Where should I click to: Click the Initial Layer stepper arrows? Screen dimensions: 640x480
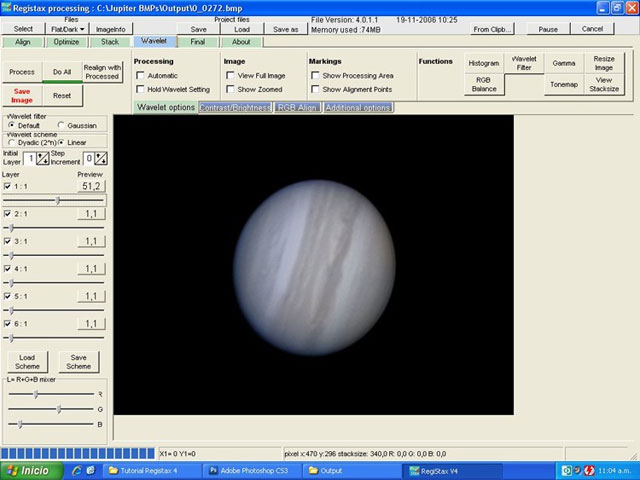click(43, 158)
